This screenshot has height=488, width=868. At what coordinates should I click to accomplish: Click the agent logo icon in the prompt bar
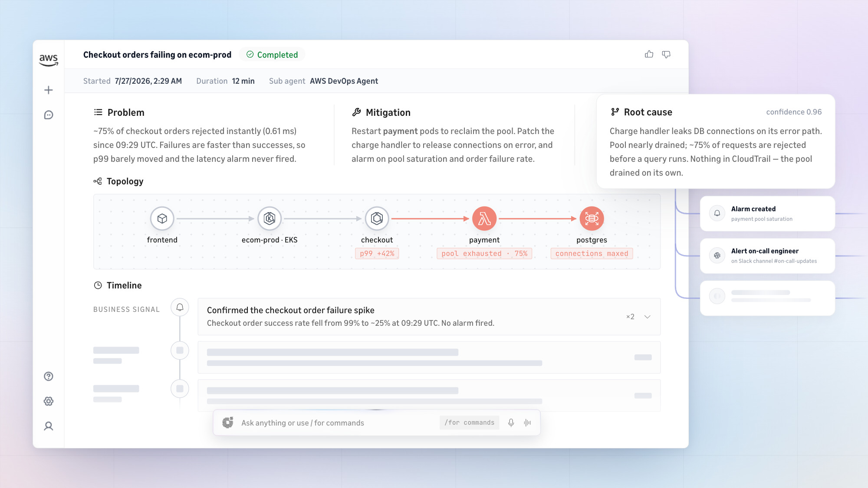click(x=228, y=423)
